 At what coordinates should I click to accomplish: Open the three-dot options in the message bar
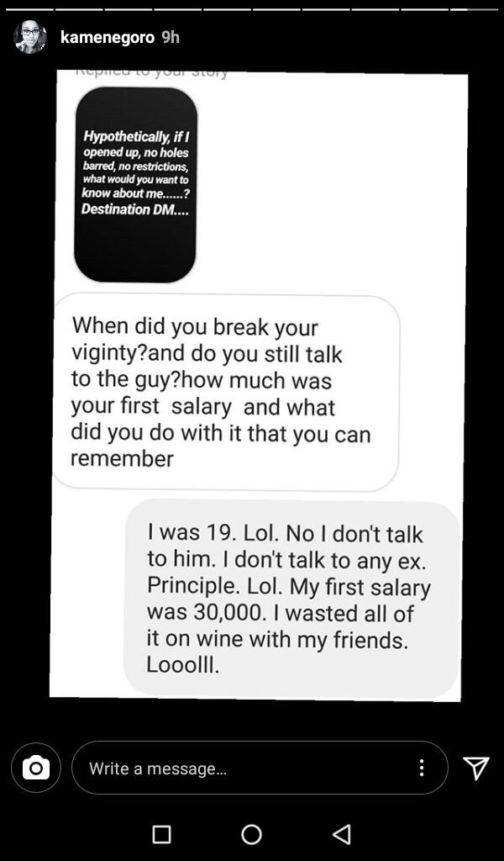pos(421,767)
